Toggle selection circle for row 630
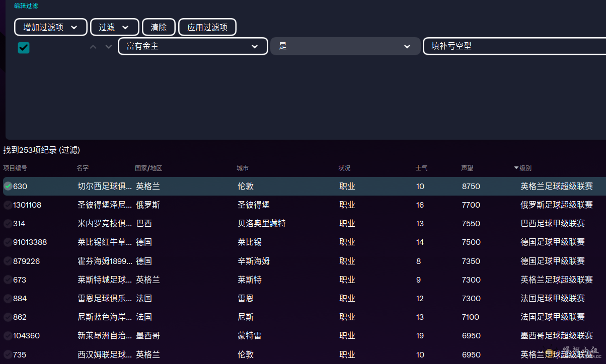This screenshot has height=364, width=606. point(8,187)
